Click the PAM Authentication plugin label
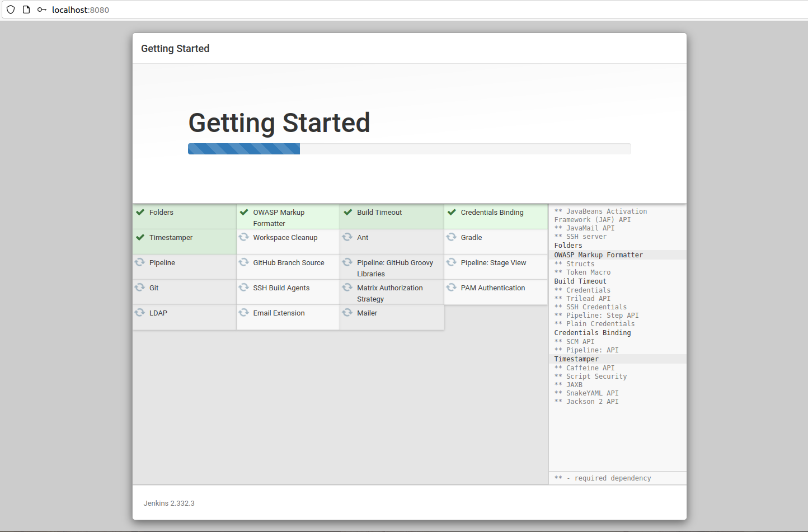 tap(493, 288)
